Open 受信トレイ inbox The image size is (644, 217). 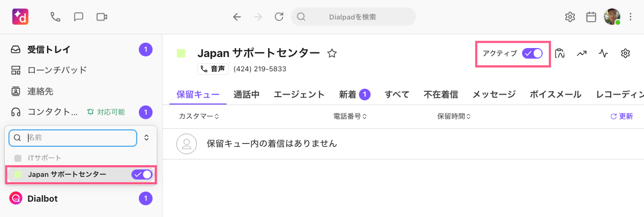(x=49, y=50)
